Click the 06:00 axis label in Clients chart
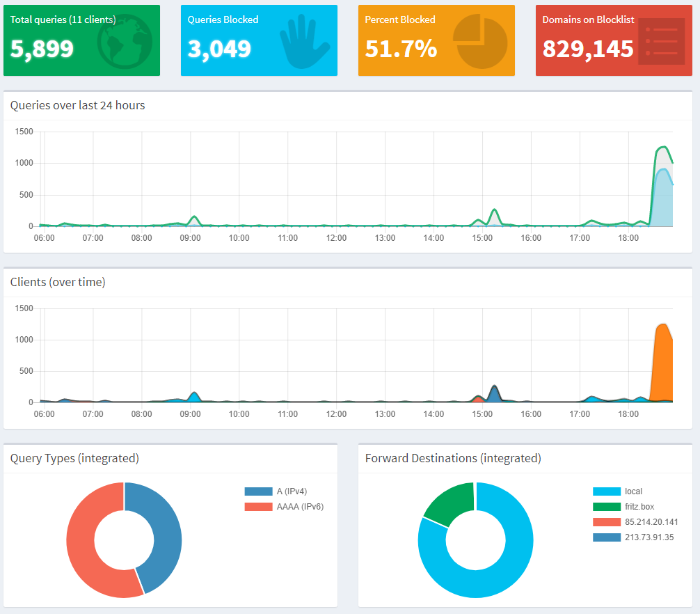This screenshot has width=700, height=614. pyautogui.click(x=45, y=414)
